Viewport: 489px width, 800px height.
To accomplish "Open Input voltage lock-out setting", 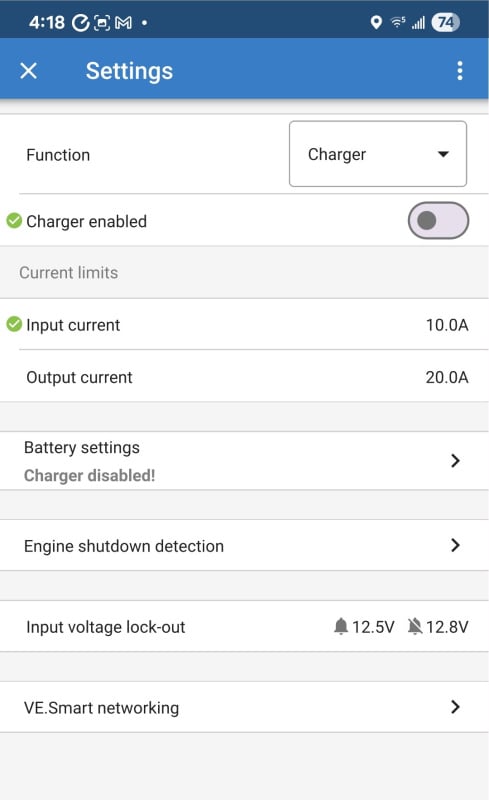I will click(x=244, y=626).
